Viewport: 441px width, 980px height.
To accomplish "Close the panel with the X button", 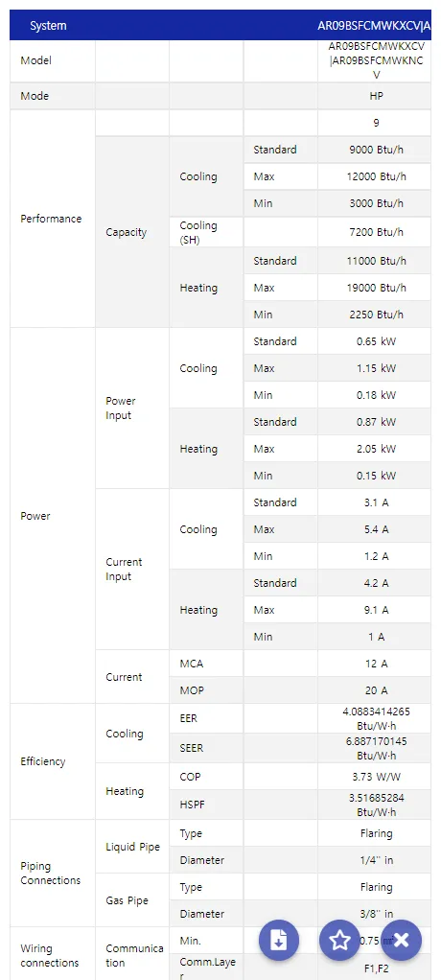I will tap(401, 940).
